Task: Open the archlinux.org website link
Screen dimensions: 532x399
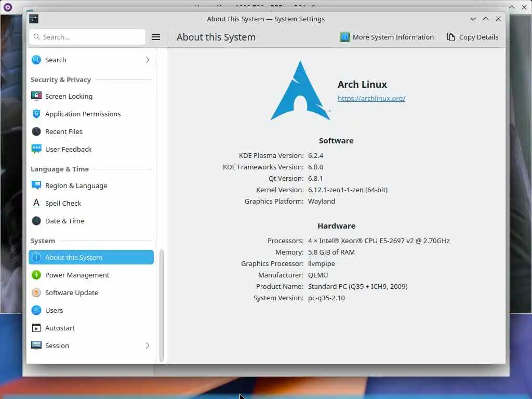Action: [371, 98]
